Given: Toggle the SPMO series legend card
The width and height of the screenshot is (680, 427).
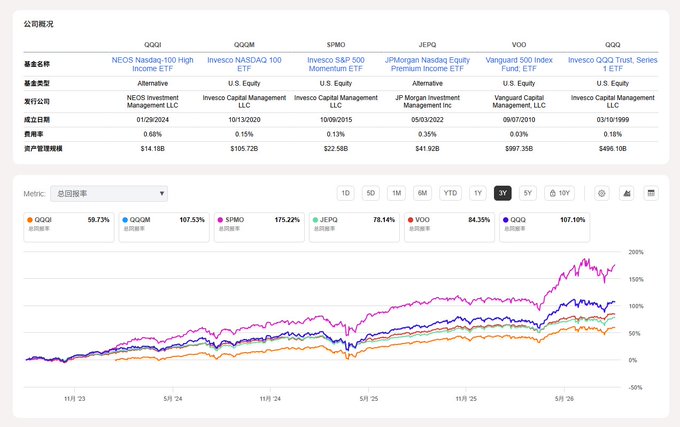Looking at the screenshot, I should tap(259, 227).
